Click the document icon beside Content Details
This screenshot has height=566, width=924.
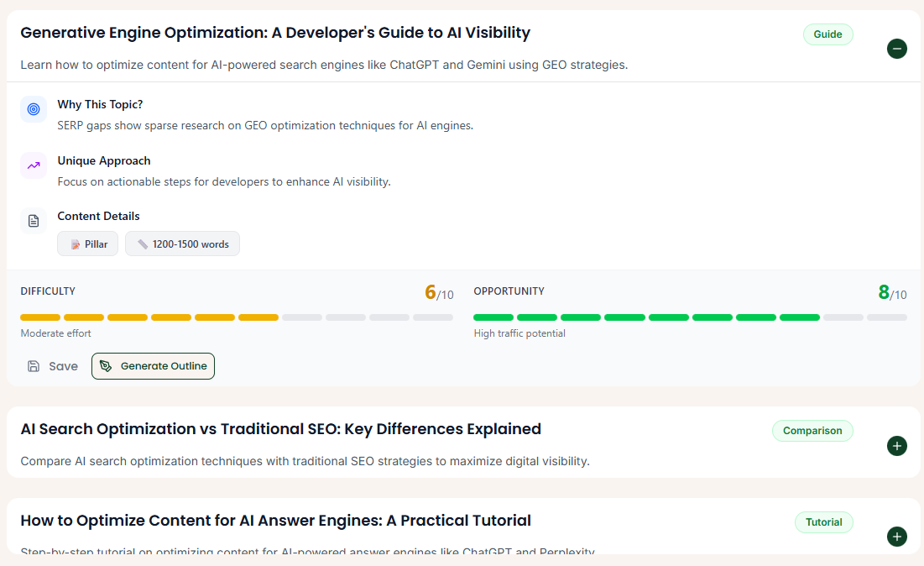pos(33,220)
